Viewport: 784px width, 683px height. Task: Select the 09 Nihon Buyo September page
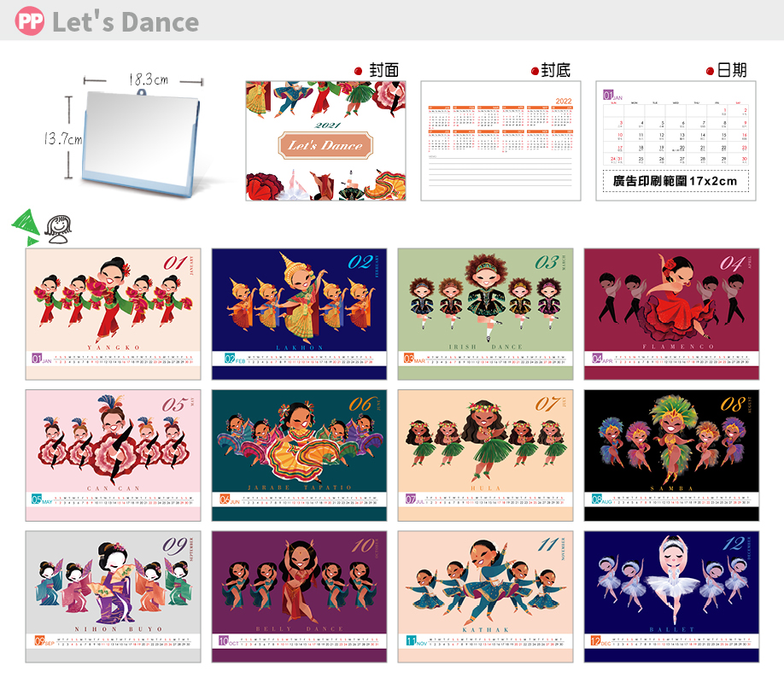coord(113,597)
